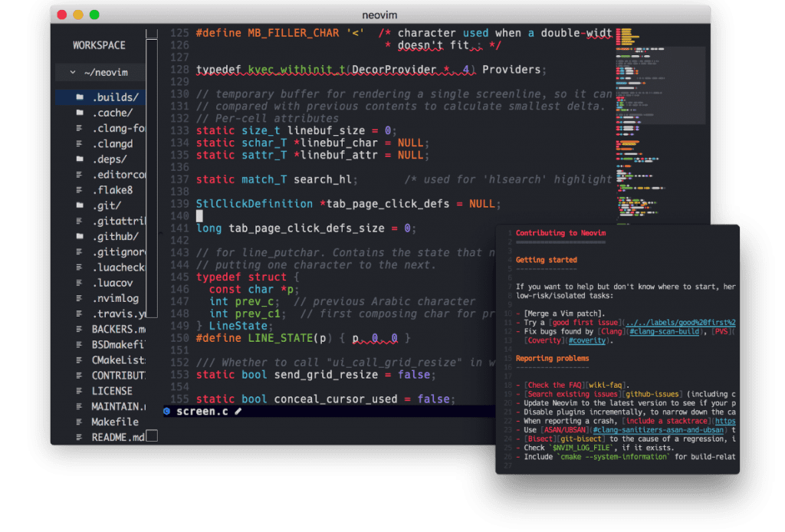The width and height of the screenshot is (785, 532).
Task: Click the file icon beside Makefile
Action: 79,422
